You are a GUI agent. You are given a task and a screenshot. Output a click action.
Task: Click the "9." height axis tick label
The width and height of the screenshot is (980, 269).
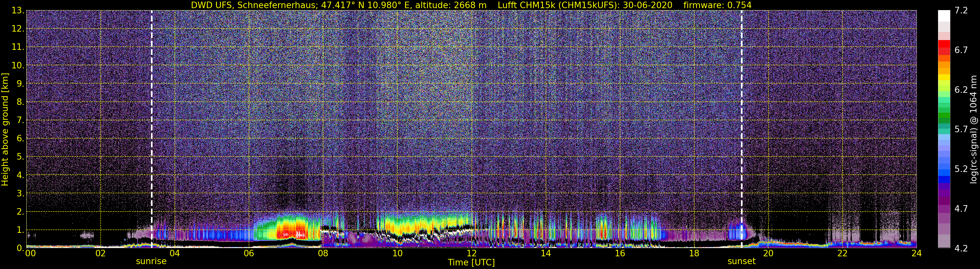20,84
